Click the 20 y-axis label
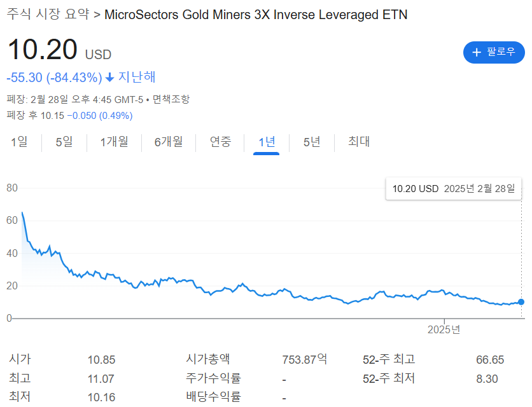 tap(12, 286)
